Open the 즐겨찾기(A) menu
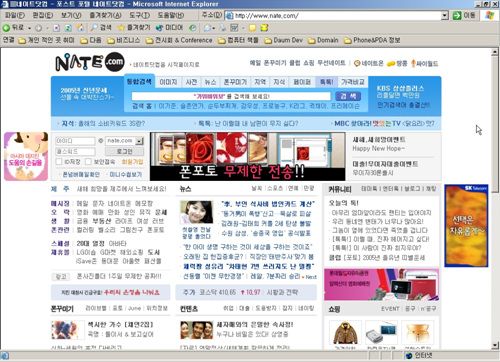This screenshot has height=362, width=500. [105, 15]
